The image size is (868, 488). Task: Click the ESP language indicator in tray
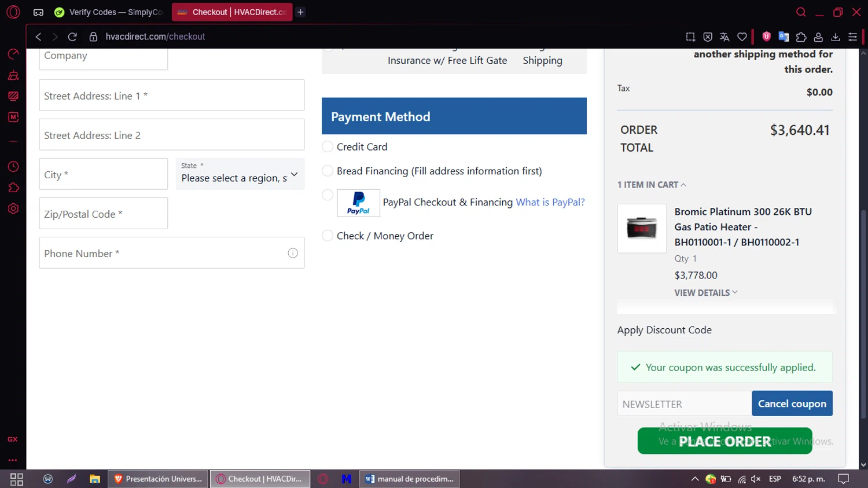775,479
